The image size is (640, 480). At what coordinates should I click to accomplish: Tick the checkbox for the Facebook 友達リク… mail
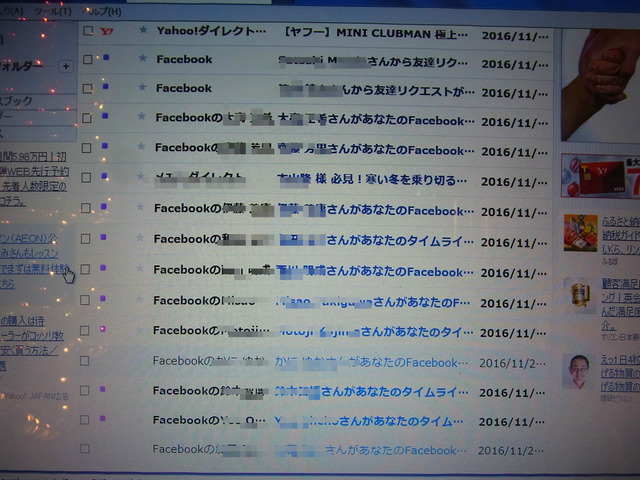(x=88, y=60)
